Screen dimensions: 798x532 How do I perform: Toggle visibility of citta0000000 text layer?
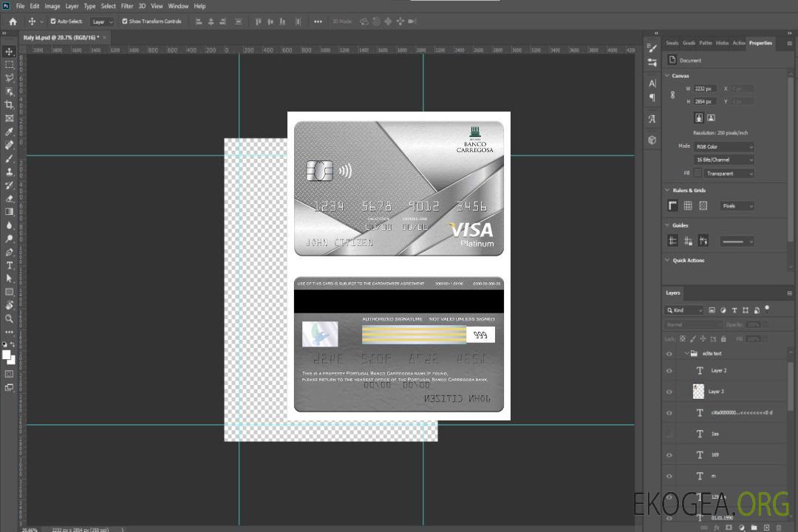[669, 413]
